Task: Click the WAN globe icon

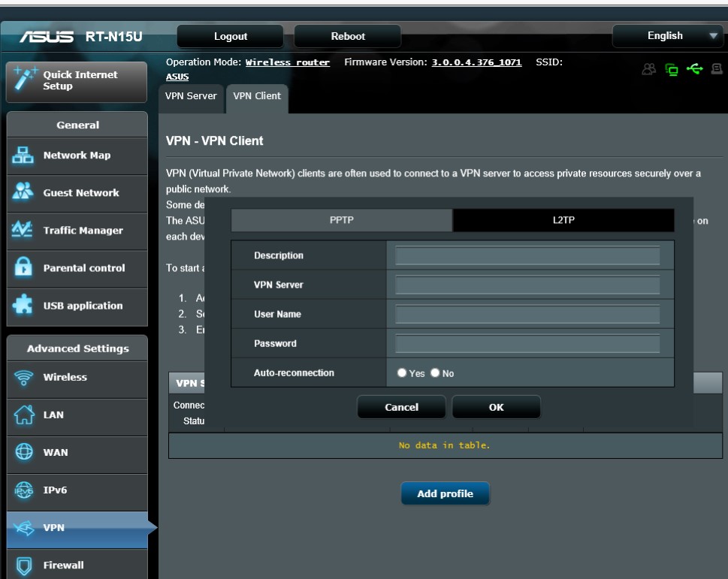Action: coord(23,452)
